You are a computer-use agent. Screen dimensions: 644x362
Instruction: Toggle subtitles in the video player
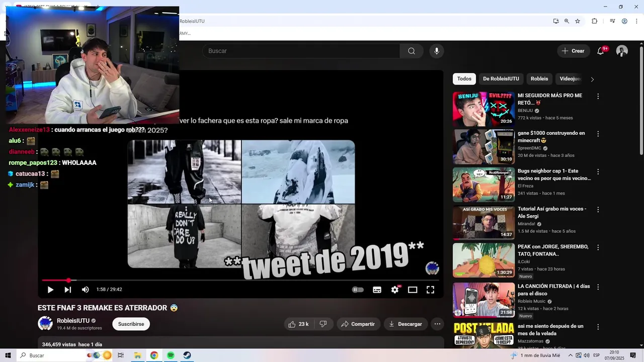tap(377, 290)
